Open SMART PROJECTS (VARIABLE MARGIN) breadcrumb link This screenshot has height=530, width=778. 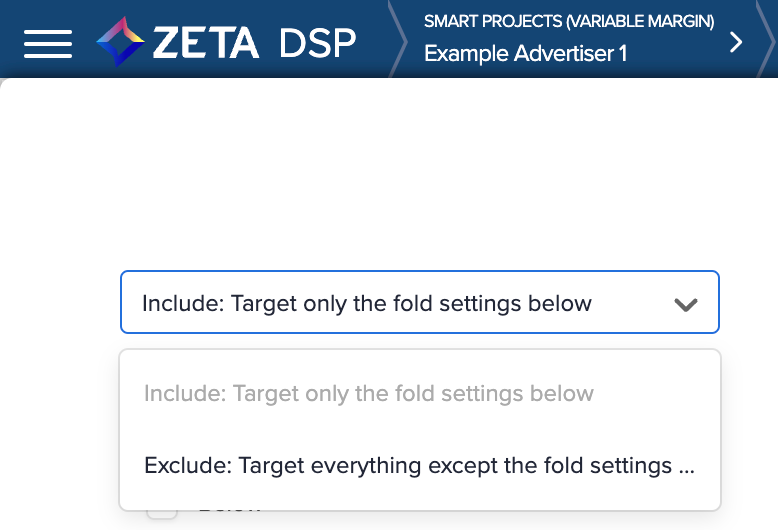[x=568, y=21]
